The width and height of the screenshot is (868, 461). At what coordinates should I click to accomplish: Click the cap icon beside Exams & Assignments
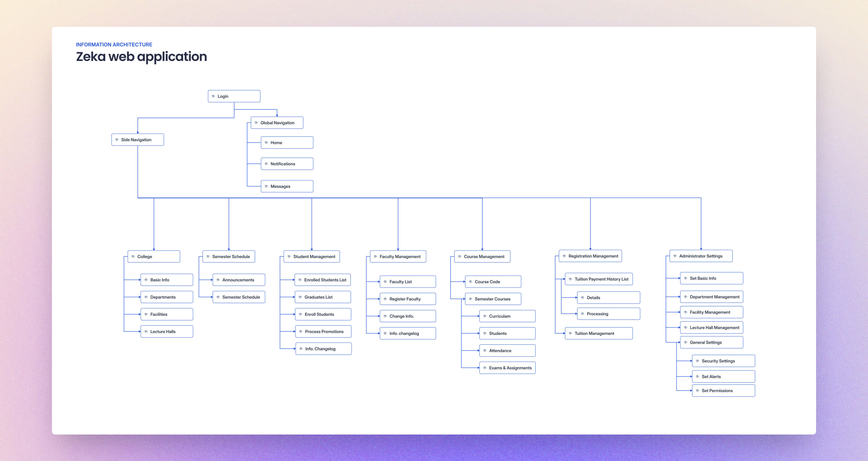click(485, 368)
